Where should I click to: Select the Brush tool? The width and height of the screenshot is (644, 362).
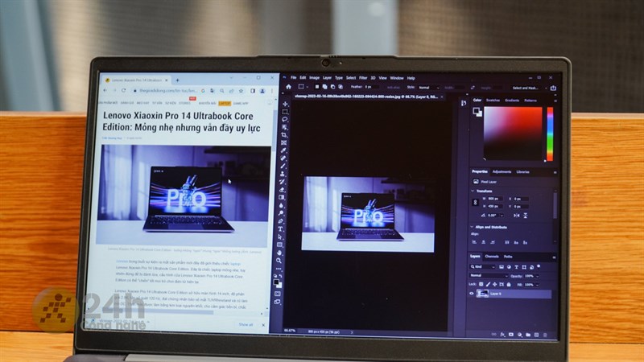point(283,167)
